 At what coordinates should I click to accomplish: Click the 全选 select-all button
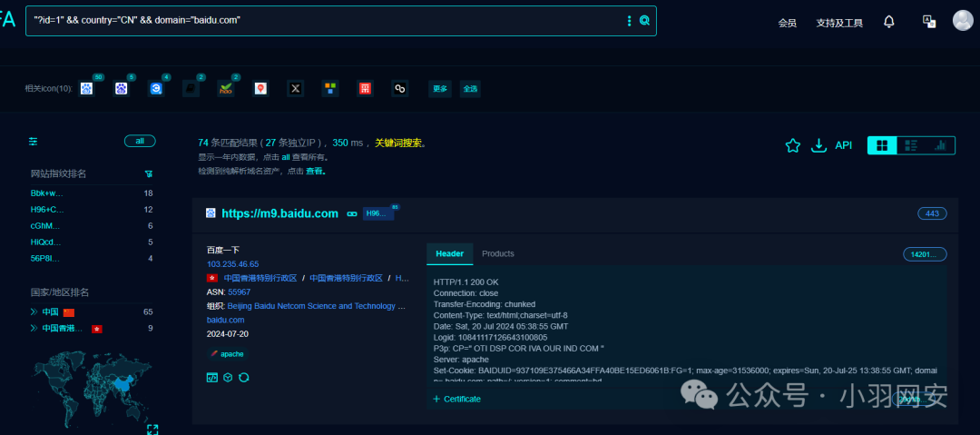[x=470, y=89]
